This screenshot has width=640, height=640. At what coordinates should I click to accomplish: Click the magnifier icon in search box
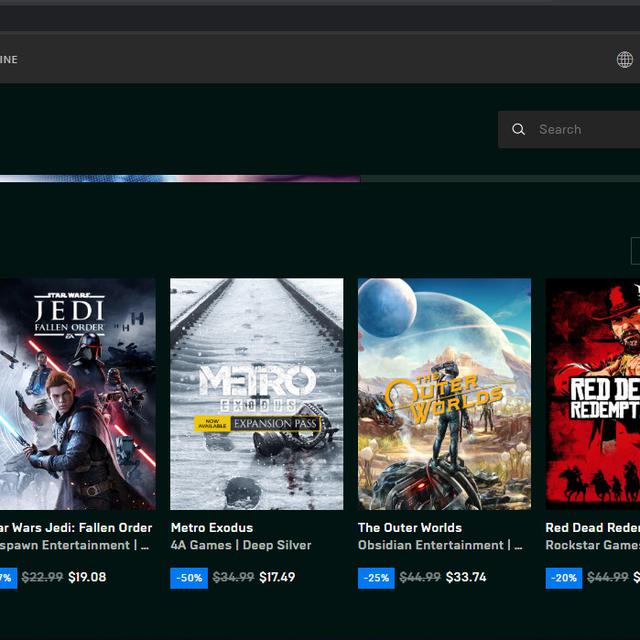pos(518,129)
